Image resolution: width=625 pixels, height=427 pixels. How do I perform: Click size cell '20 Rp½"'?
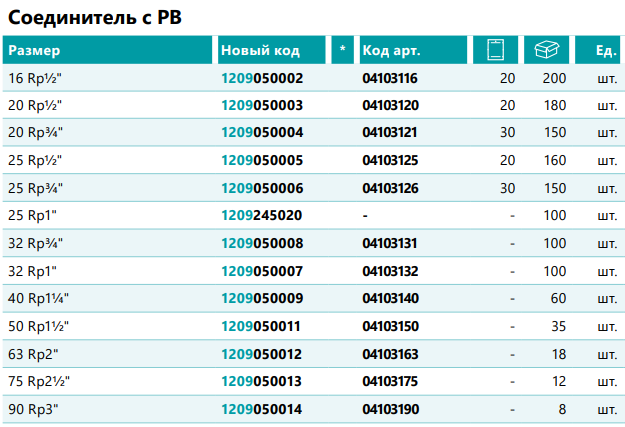(35, 105)
